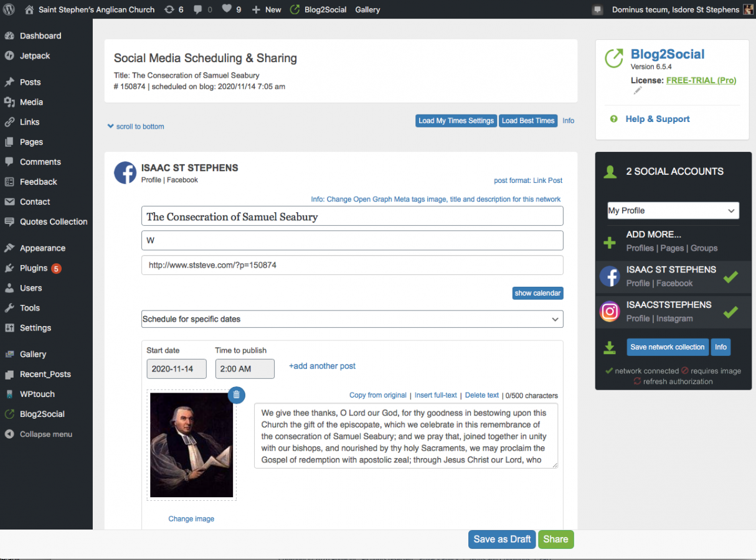Click Load My Times Settings button
This screenshot has width=756, height=560.
tap(456, 121)
